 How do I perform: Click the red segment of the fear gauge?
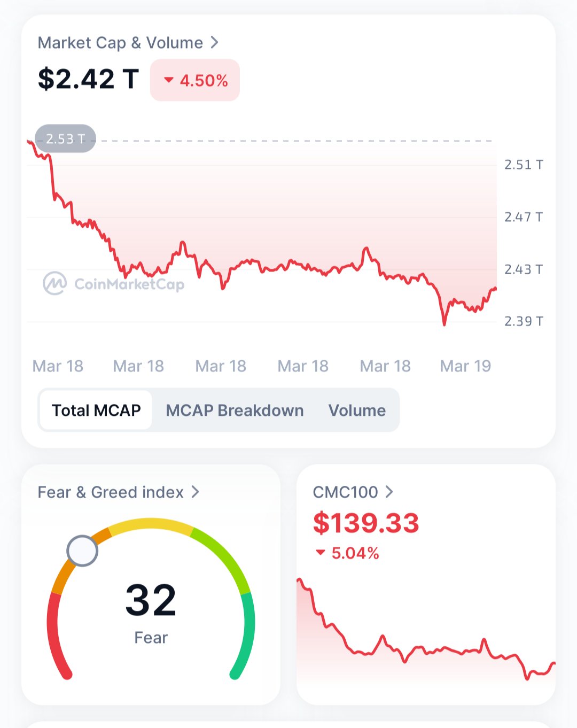(53, 636)
